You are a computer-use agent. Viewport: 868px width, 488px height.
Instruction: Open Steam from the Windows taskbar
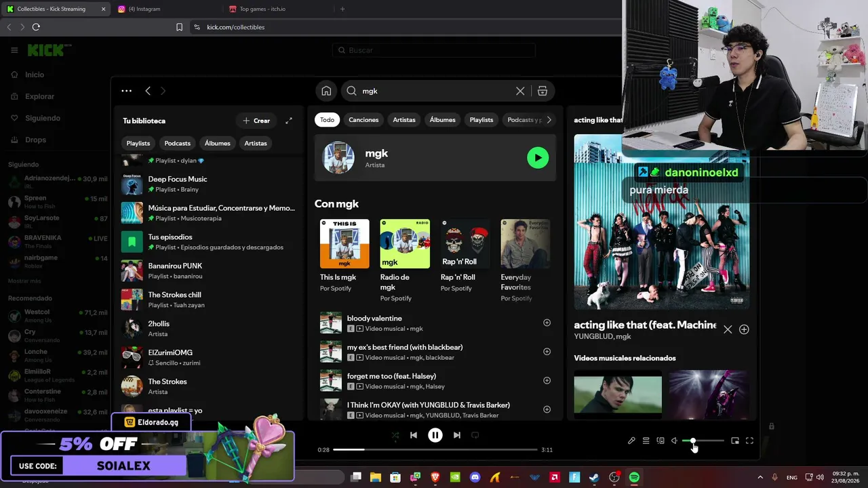coord(594,478)
